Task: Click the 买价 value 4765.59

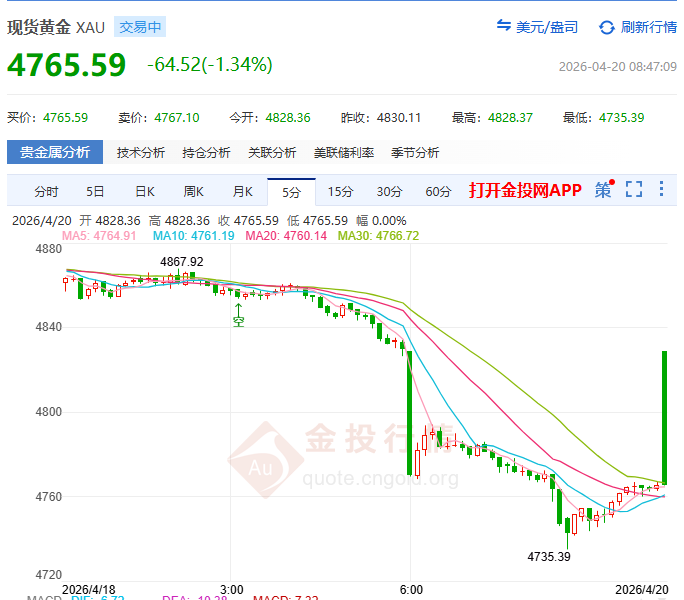Action: pos(65,118)
